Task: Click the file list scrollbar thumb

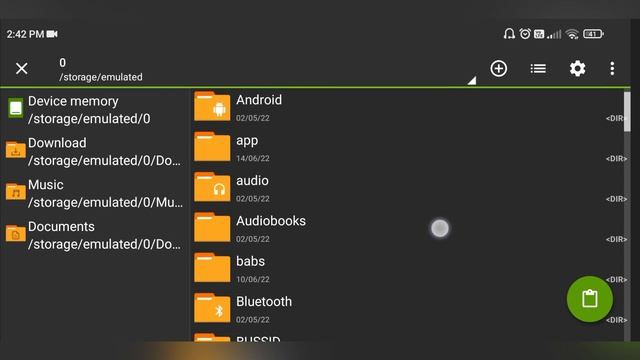Action: pos(627,111)
